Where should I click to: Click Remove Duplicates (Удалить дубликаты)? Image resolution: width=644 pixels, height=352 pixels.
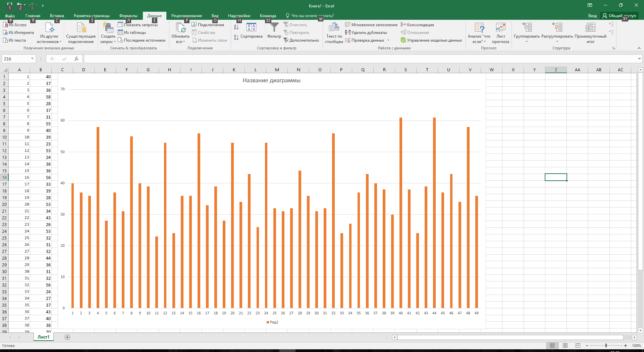tap(366, 33)
